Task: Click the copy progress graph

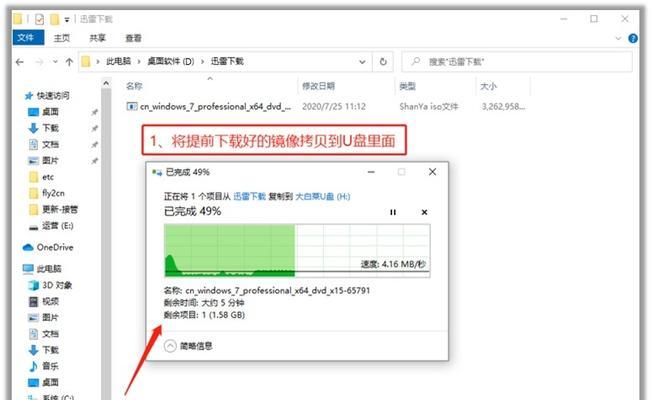Action: [297, 251]
